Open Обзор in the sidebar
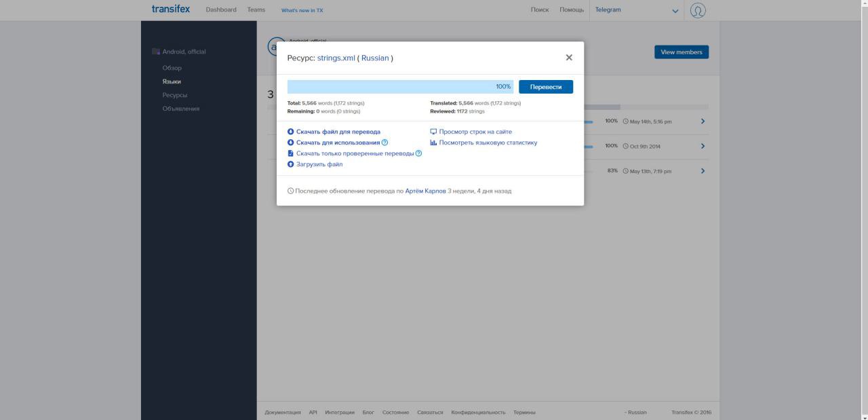The image size is (868, 420). [x=172, y=68]
